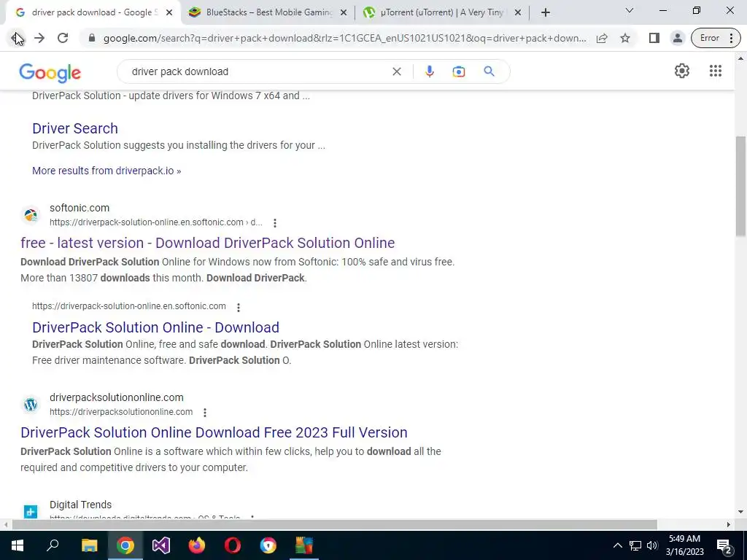Viewport: 747px width, 560px height.
Task: Bookmark this page with the star icon
Action: click(625, 38)
